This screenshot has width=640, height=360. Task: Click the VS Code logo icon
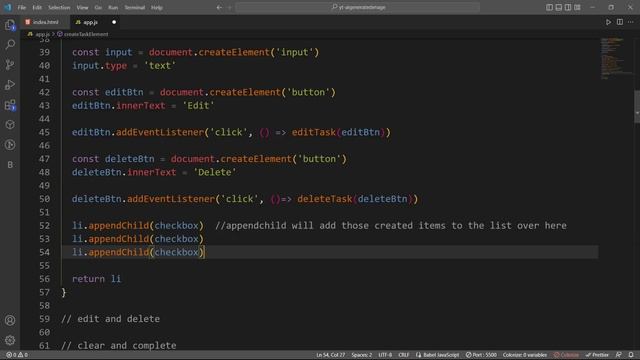(8, 7)
